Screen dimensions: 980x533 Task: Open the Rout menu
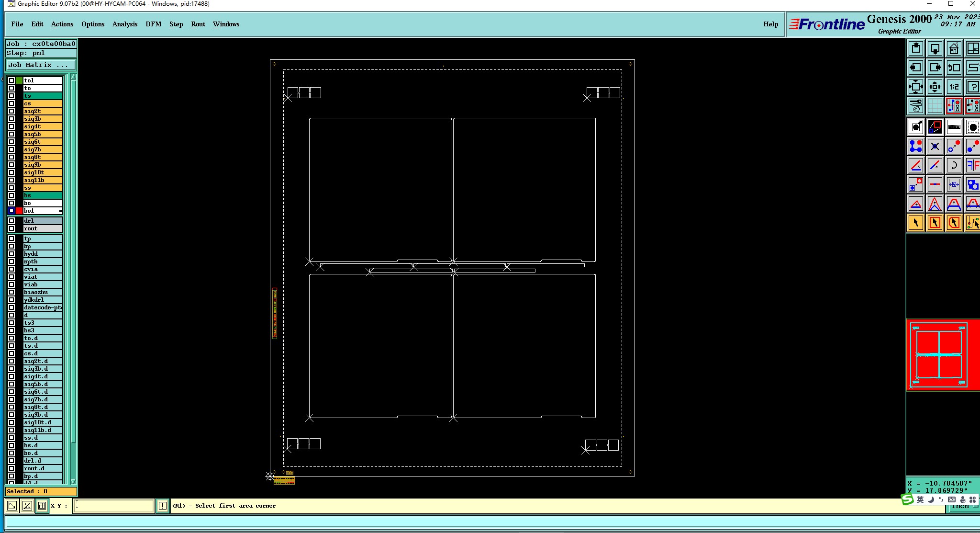click(198, 24)
